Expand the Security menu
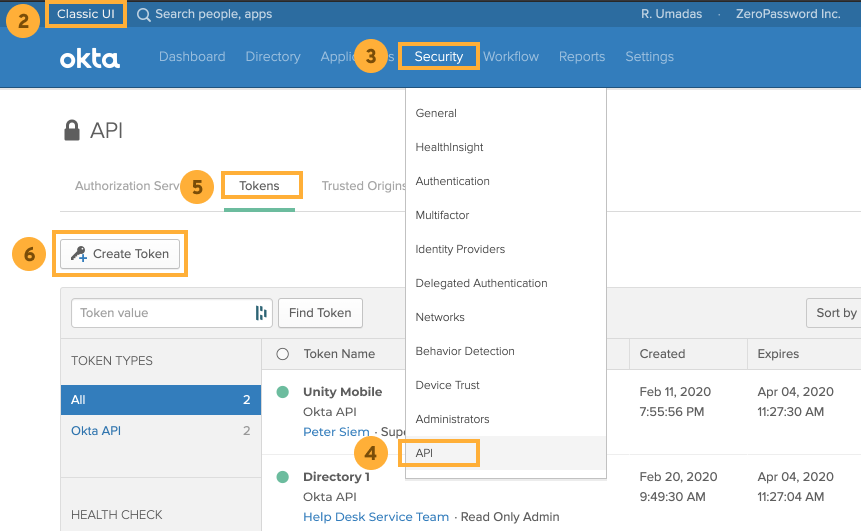 click(438, 57)
